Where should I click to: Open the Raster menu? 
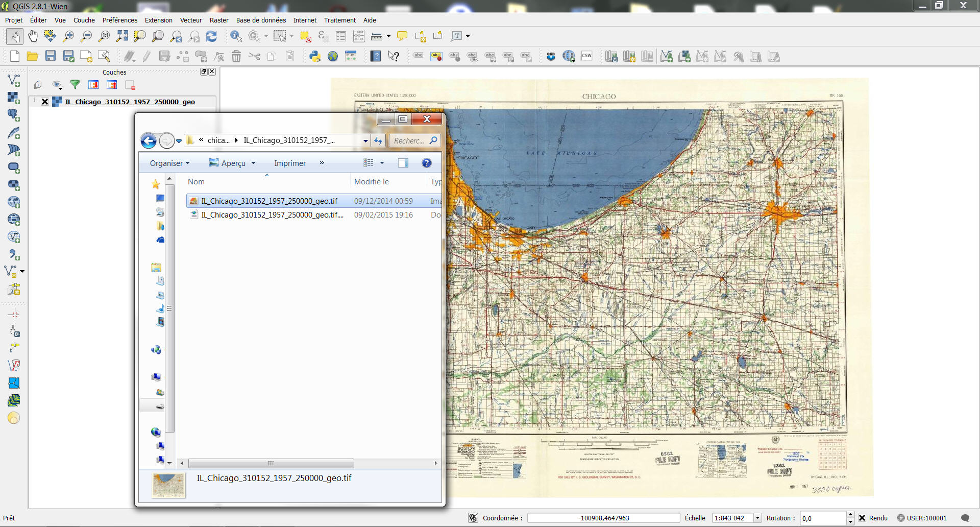coord(219,20)
